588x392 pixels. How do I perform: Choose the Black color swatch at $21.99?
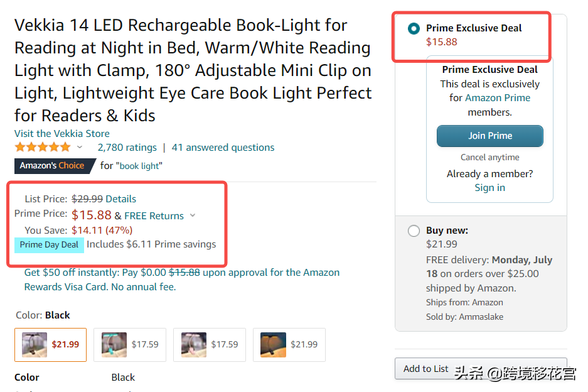pyautogui.click(x=51, y=344)
